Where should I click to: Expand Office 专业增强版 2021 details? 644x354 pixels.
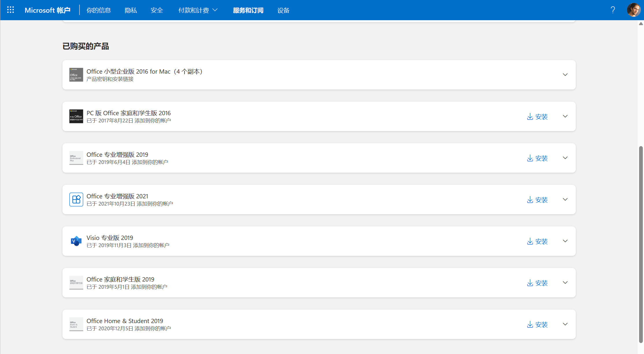click(x=565, y=200)
